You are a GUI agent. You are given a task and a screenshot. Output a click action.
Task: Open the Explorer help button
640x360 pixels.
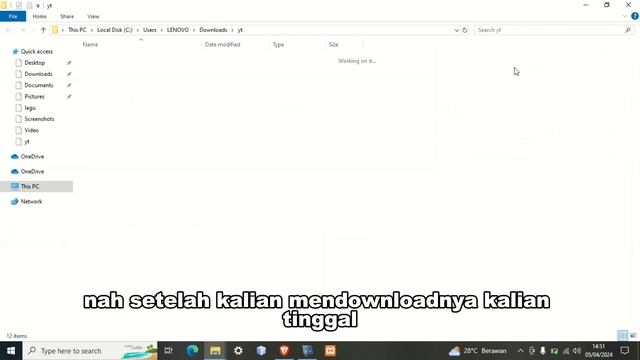pos(635,16)
